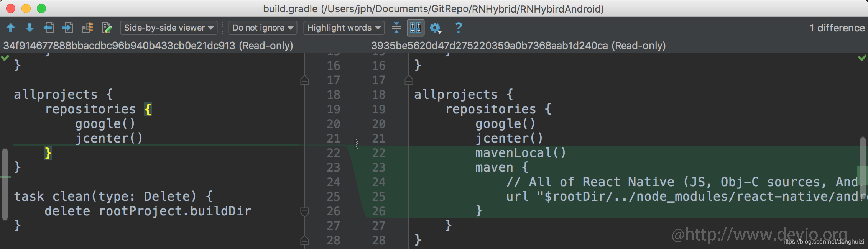Click the green zoom window button
This screenshot has width=868, height=249.
[41, 8]
